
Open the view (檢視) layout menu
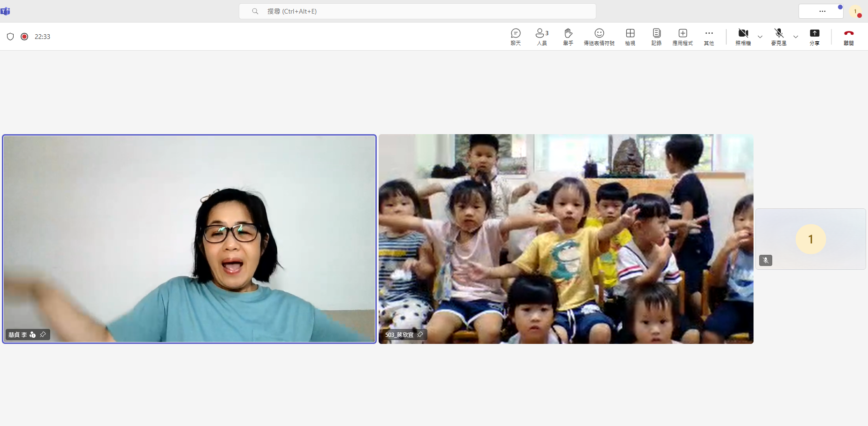click(630, 36)
